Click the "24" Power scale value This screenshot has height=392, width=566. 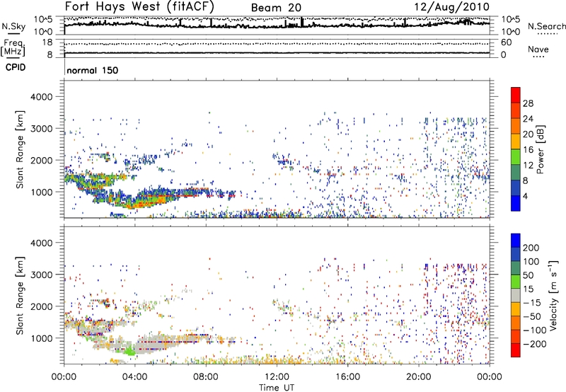click(528, 119)
